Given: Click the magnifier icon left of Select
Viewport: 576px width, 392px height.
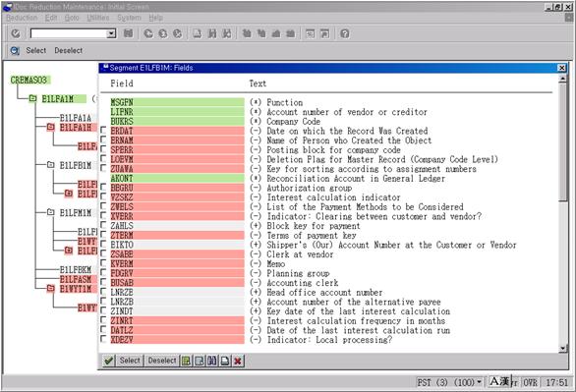Looking at the screenshot, I should [x=15, y=51].
